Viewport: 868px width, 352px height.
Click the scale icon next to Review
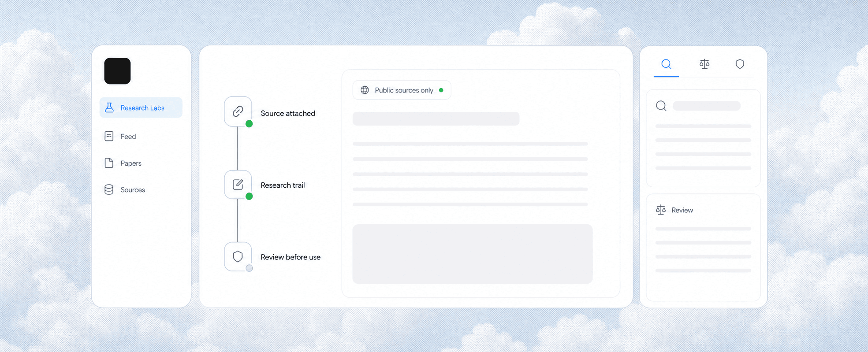coord(661,210)
